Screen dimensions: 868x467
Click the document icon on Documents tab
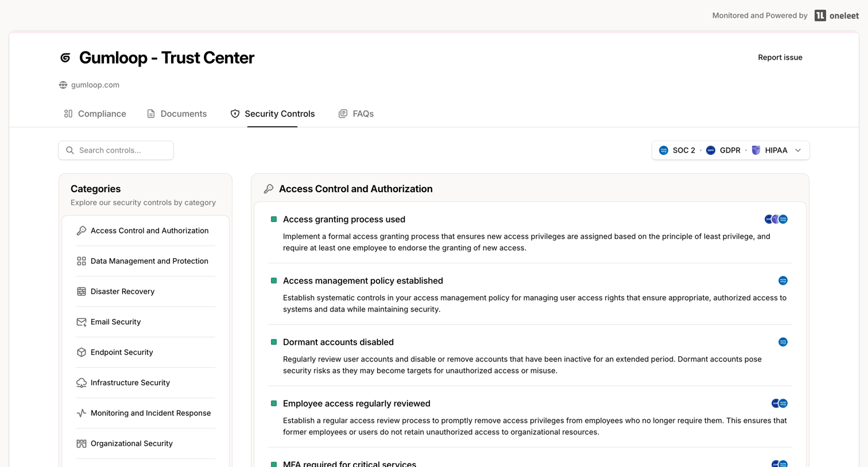coord(151,114)
